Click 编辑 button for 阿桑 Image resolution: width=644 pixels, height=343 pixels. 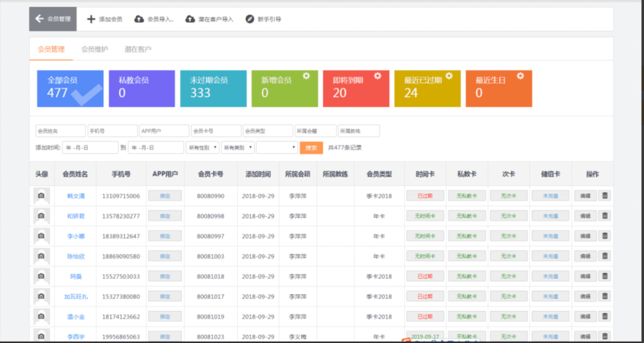coord(585,276)
